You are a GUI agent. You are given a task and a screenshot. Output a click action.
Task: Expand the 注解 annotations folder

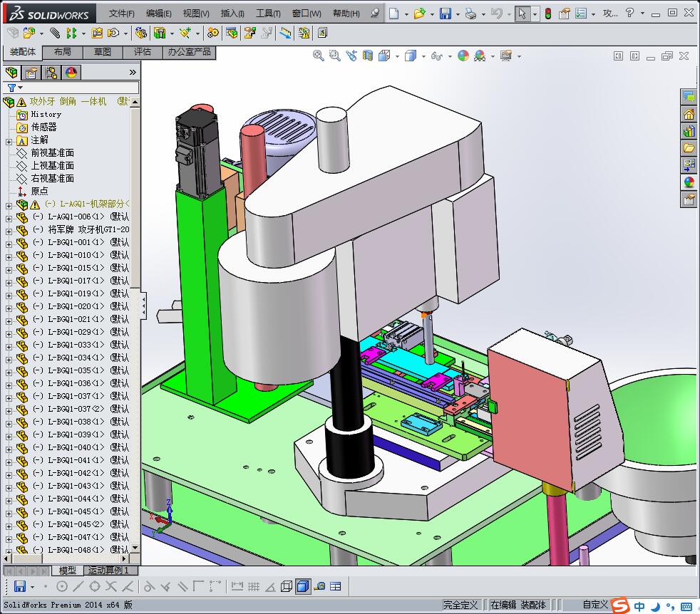[9, 140]
